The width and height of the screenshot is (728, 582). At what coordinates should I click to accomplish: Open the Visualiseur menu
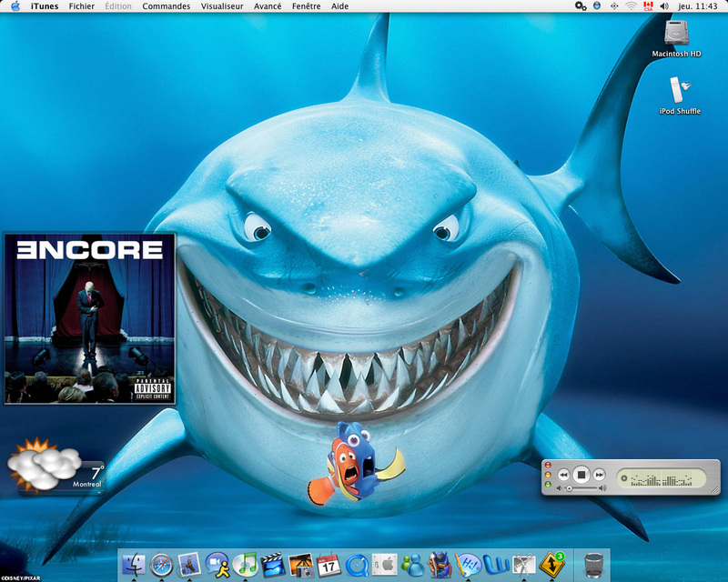click(222, 6)
